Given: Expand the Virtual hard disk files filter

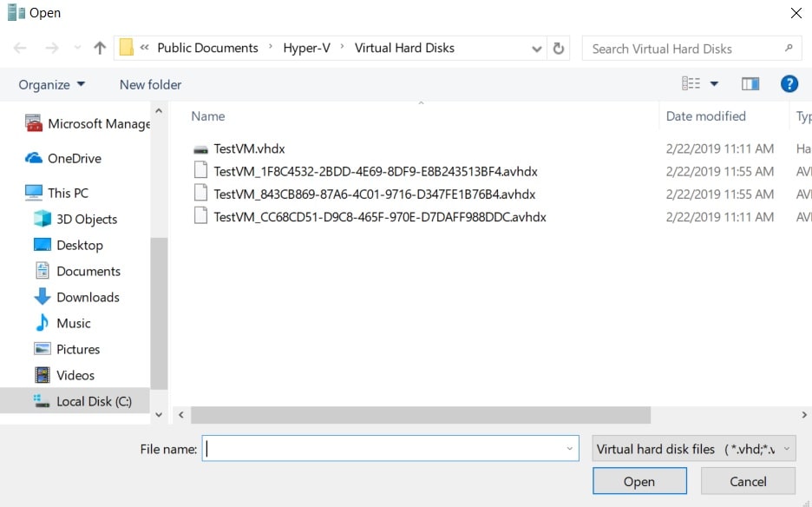Looking at the screenshot, I should [x=693, y=449].
